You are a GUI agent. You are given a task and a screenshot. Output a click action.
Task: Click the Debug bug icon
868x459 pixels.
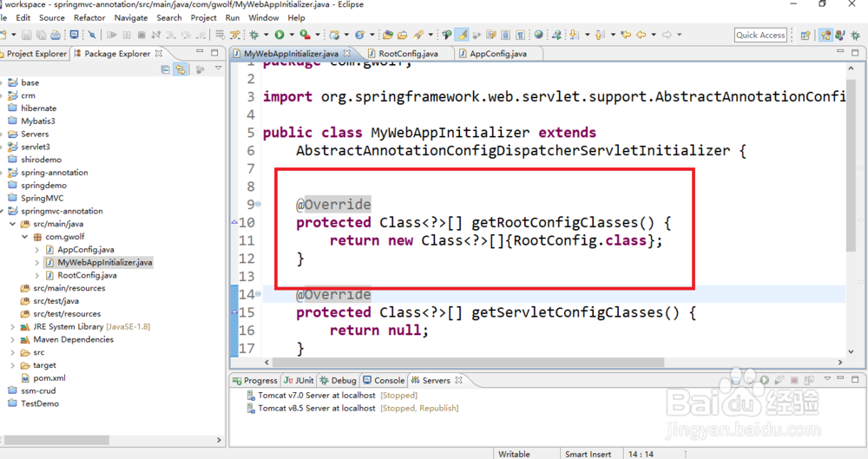[x=254, y=35]
